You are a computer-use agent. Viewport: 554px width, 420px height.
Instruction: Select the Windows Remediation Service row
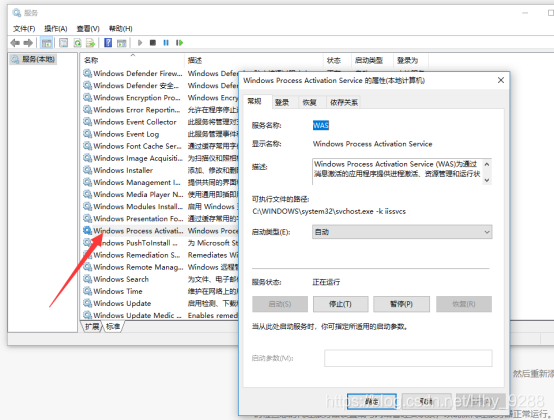pyautogui.click(x=160, y=255)
